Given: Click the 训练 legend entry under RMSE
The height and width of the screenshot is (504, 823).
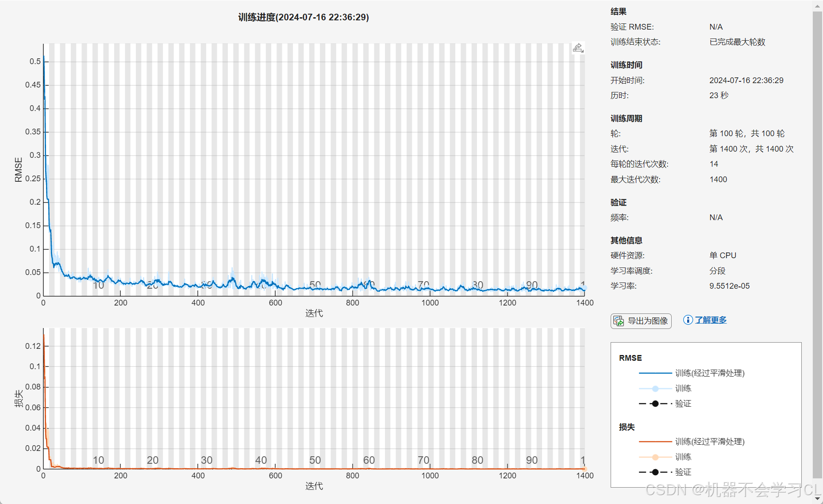Looking at the screenshot, I should click(x=683, y=389).
